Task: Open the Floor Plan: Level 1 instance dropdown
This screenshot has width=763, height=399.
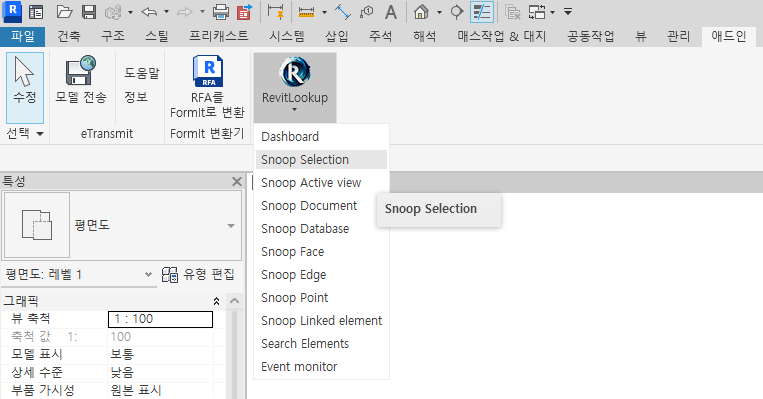Action: (148, 274)
